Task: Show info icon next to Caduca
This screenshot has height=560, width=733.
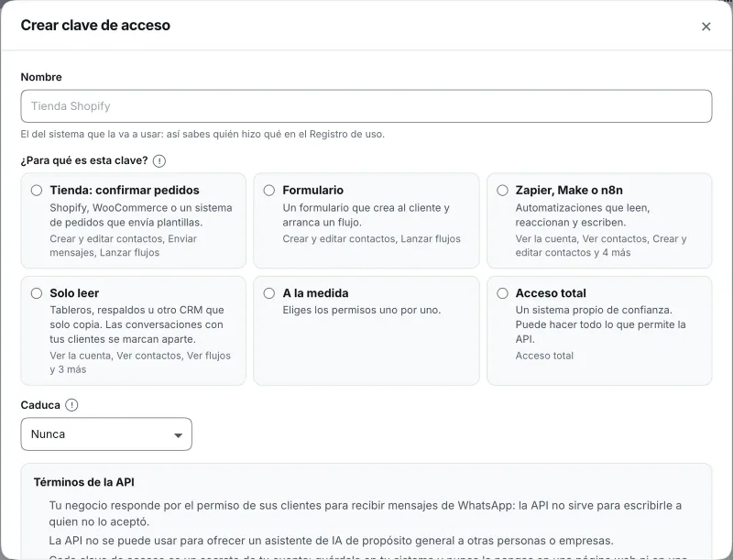Action: coord(71,405)
